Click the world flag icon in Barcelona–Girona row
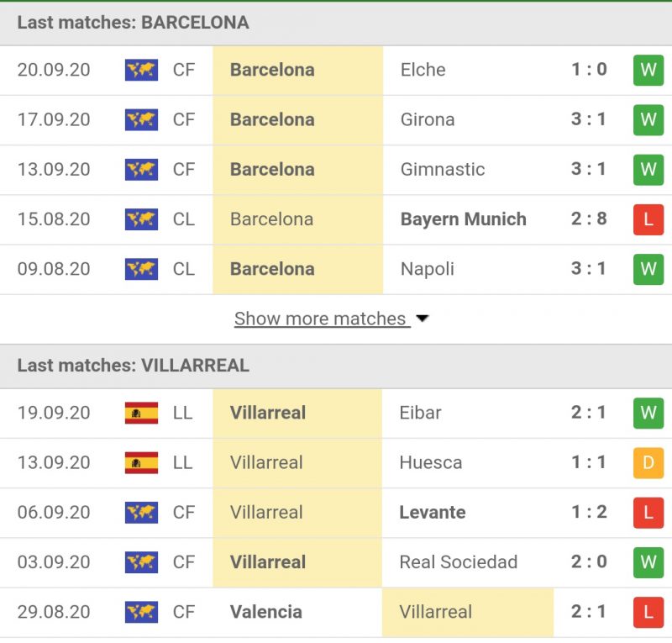The width and height of the screenshot is (672, 643). [141, 119]
